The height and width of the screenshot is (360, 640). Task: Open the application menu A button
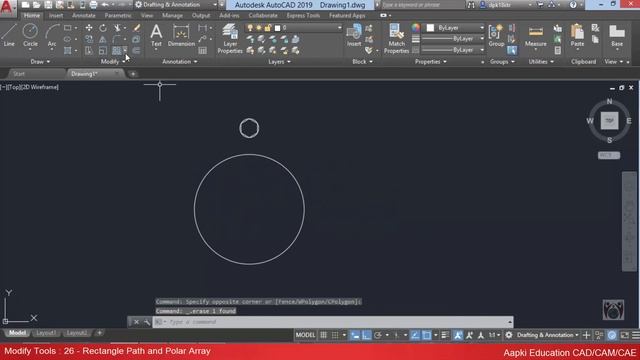7,8
